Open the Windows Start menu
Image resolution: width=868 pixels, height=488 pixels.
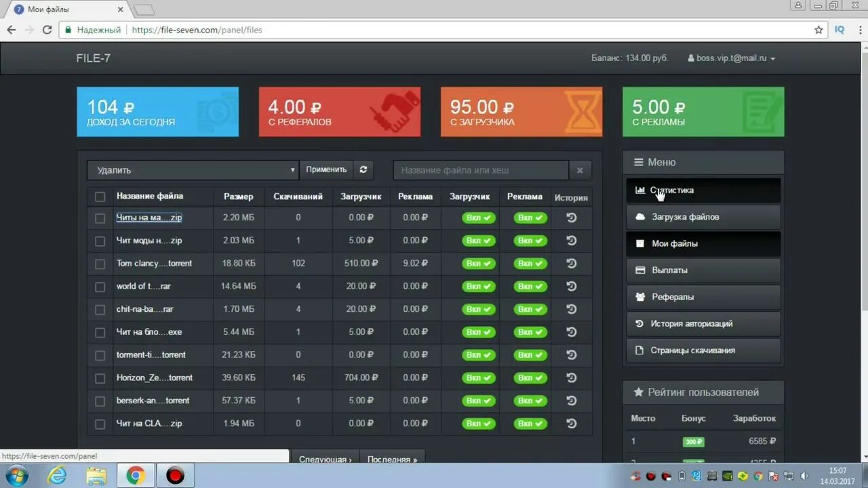(18, 475)
